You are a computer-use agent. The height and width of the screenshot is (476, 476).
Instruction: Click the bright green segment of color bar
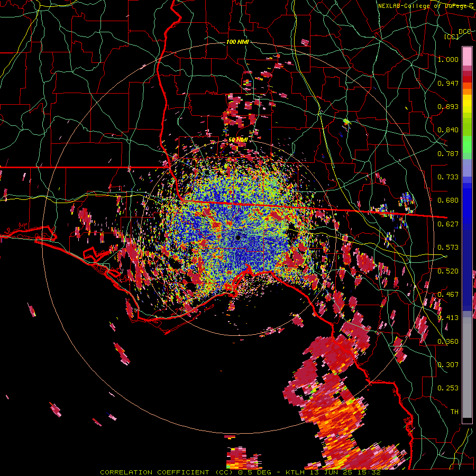467,145
